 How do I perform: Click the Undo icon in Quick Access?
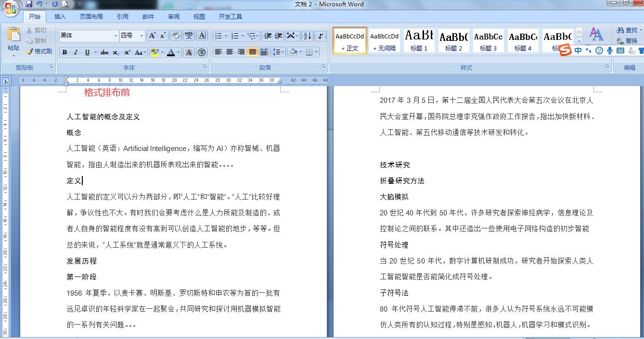coord(39,4)
